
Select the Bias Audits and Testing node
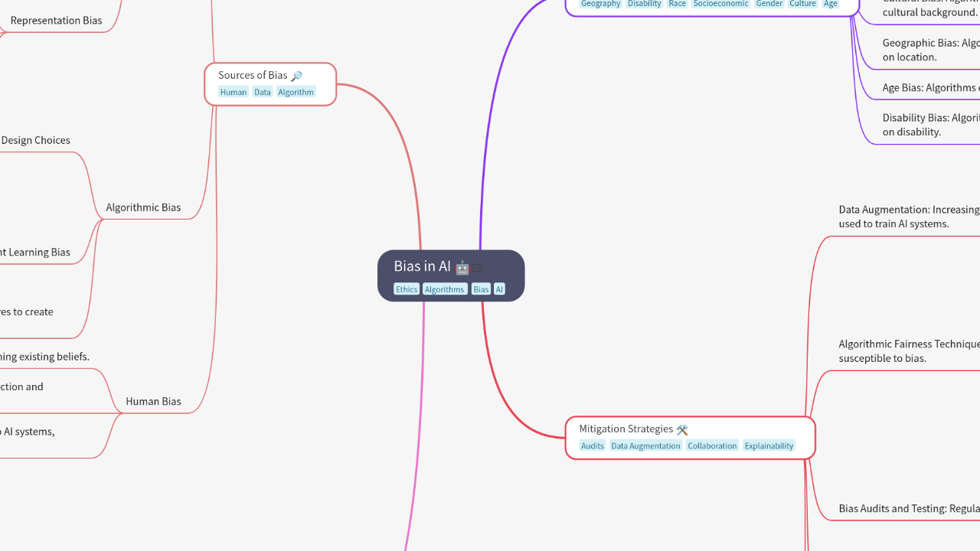point(910,508)
